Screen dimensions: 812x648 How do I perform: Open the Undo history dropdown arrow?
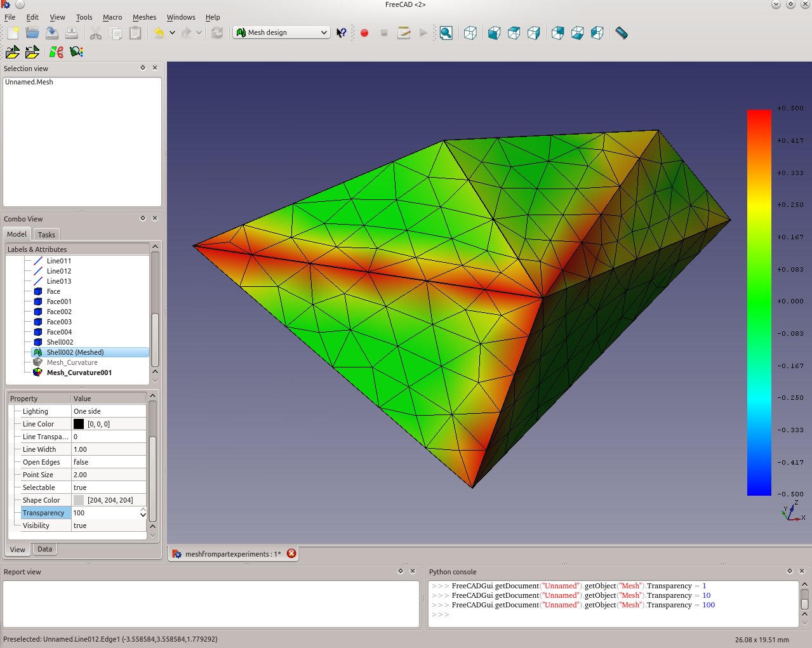click(x=172, y=32)
